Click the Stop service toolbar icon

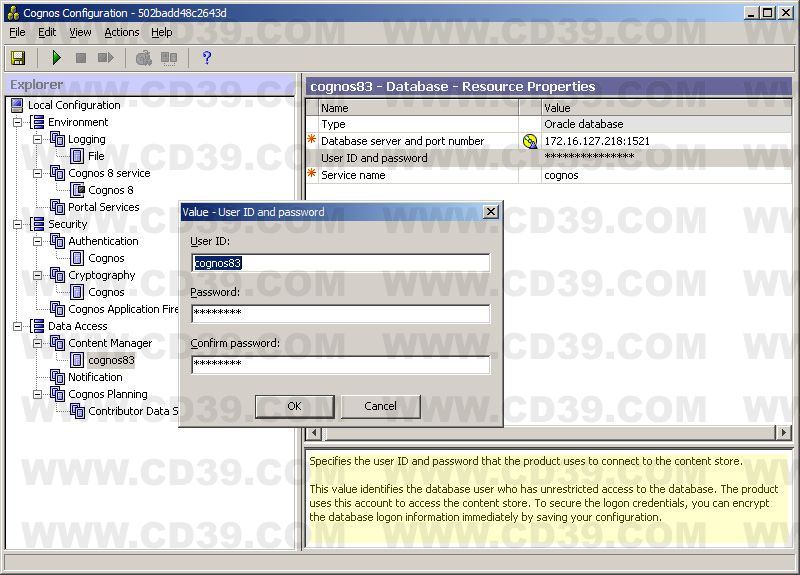tap(81, 58)
